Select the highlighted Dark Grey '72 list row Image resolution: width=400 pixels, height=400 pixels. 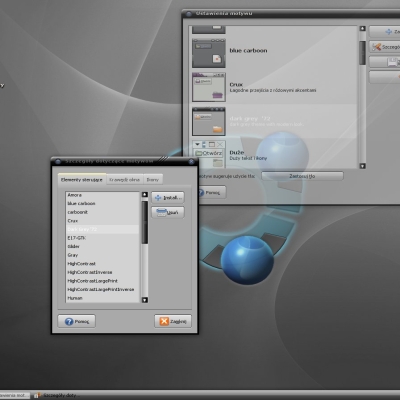[102, 229]
